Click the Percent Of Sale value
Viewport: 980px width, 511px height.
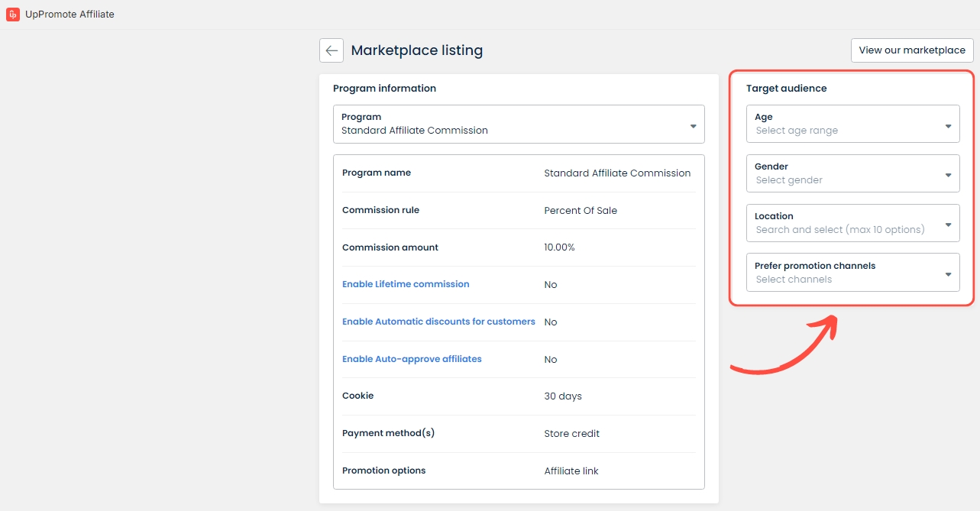(581, 210)
